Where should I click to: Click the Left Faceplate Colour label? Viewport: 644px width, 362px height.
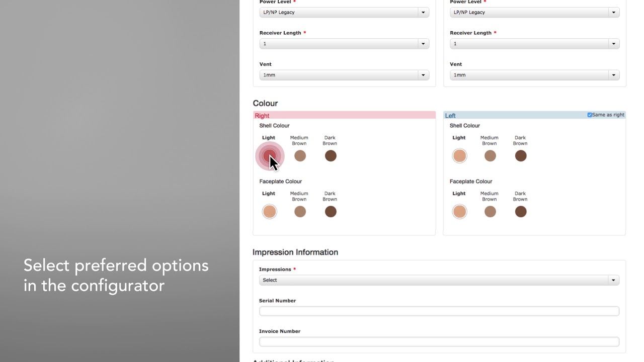[471, 182]
